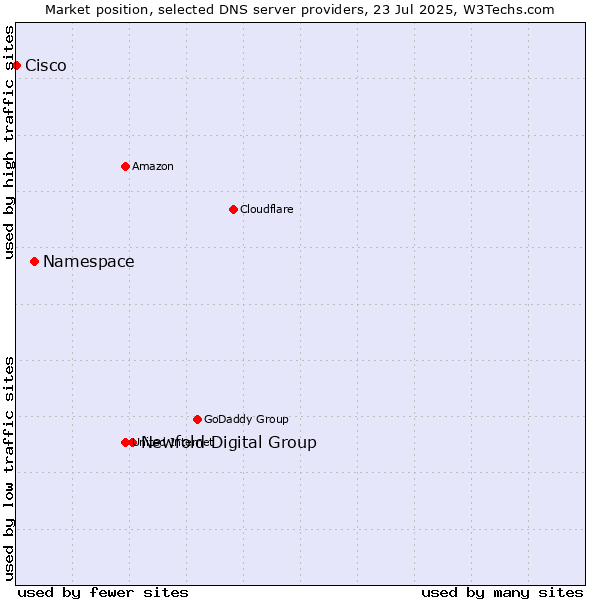Click the 'used by low traffic sites' axis label
Image resolution: width=600 pixels, height=600 pixels.
(x=9, y=469)
